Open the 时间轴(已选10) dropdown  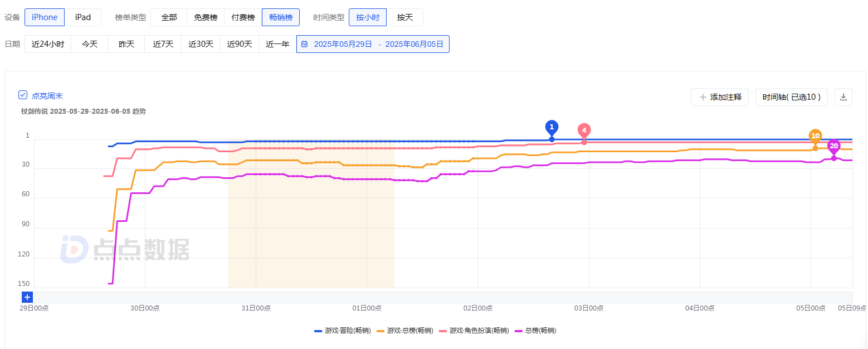(792, 97)
